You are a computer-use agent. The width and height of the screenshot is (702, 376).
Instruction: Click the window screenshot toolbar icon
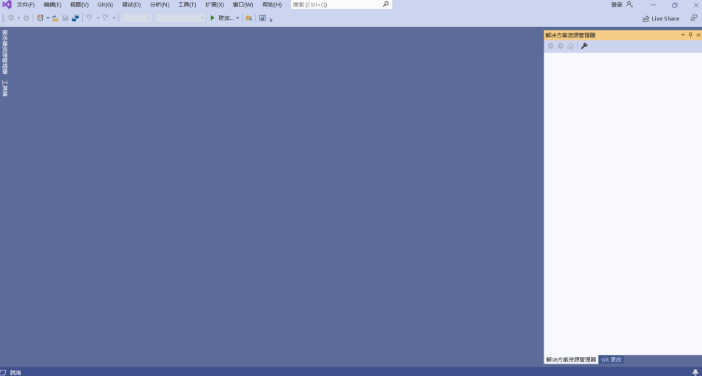[262, 18]
